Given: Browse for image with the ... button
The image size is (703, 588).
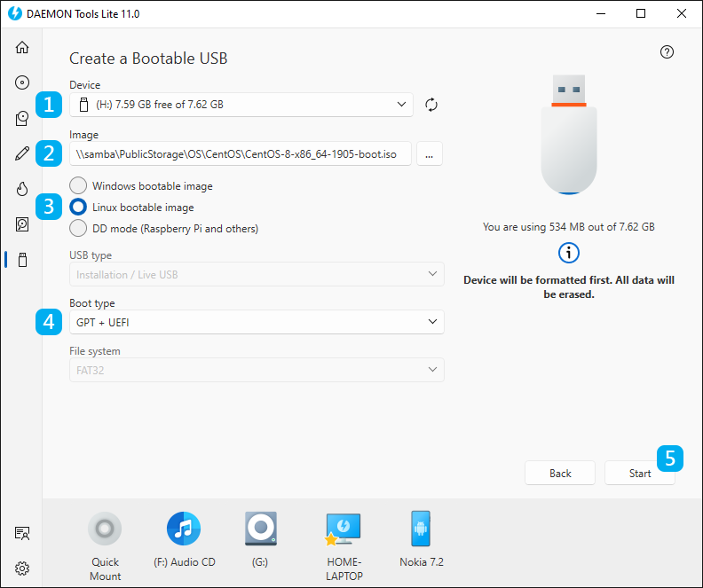Looking at the screenshot, I should click(430, 154).
